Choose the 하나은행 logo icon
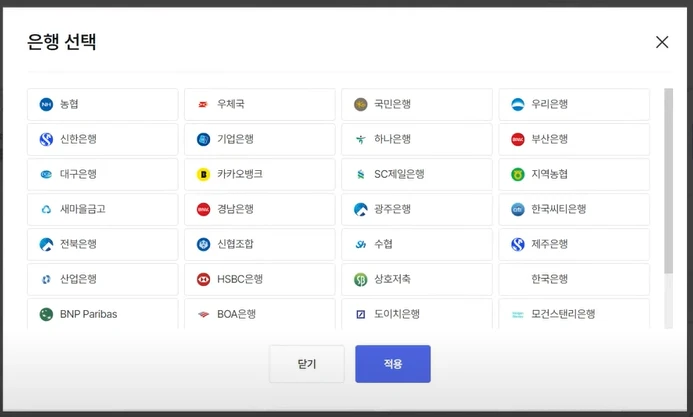Image resolution: width=693 pixels, height=417 pixels. click(x=361, y=139)
